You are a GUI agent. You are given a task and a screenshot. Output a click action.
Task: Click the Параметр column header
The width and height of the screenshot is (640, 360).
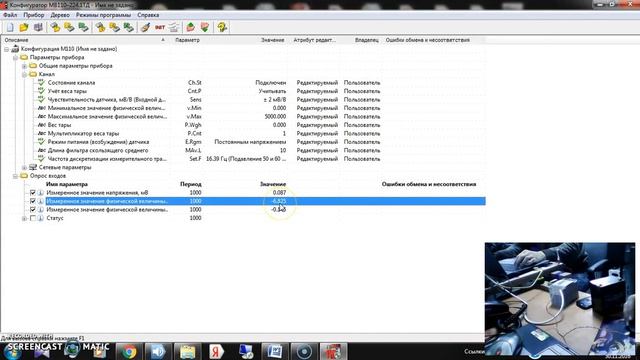[187, 40]
